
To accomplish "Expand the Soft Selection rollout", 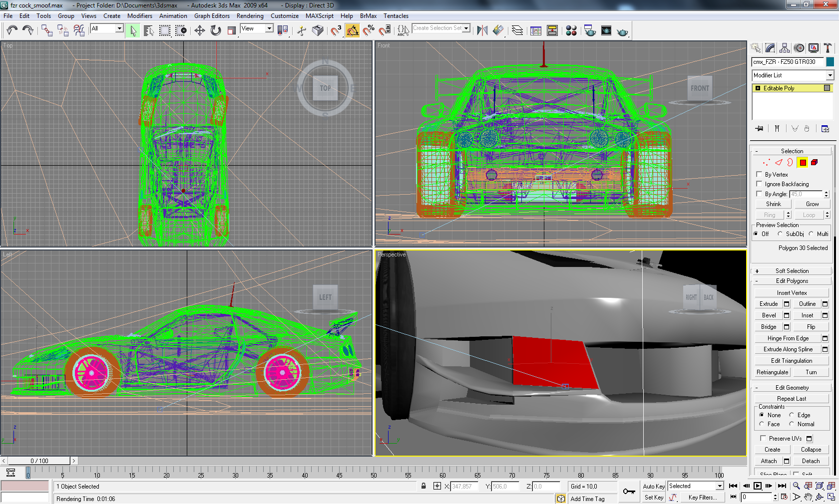I will click(x=792, y=271).
